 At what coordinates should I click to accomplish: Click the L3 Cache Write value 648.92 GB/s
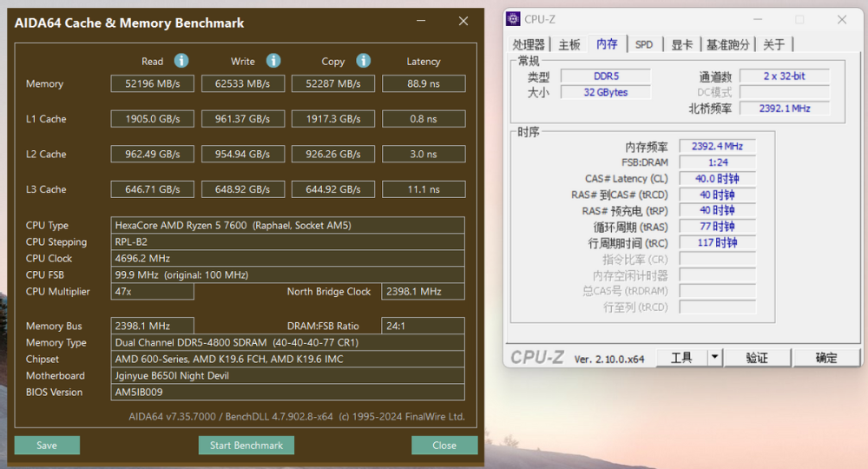pos(243,189)
